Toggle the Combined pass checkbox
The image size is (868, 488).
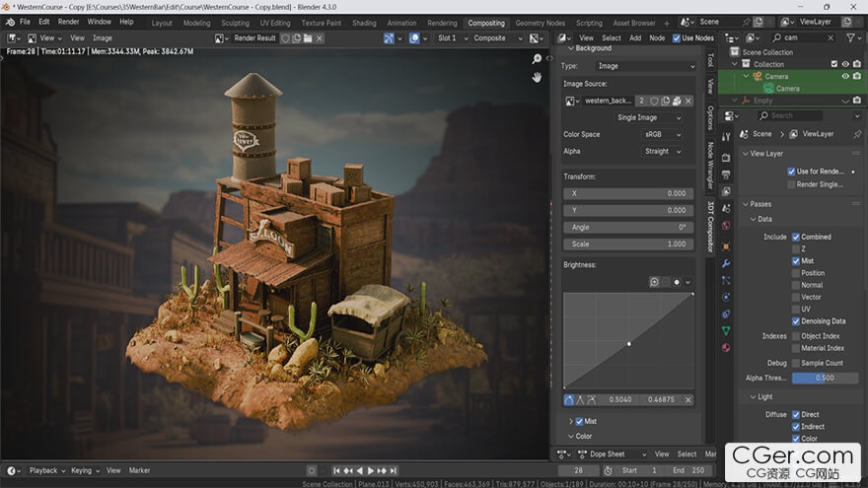[795, 237]
